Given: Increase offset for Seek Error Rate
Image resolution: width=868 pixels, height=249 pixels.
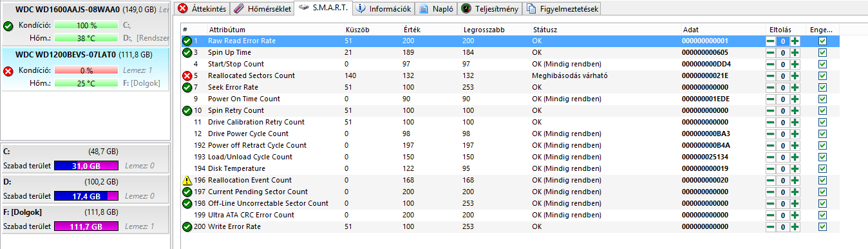Looking at the screenshot, I should coord(795,87).
